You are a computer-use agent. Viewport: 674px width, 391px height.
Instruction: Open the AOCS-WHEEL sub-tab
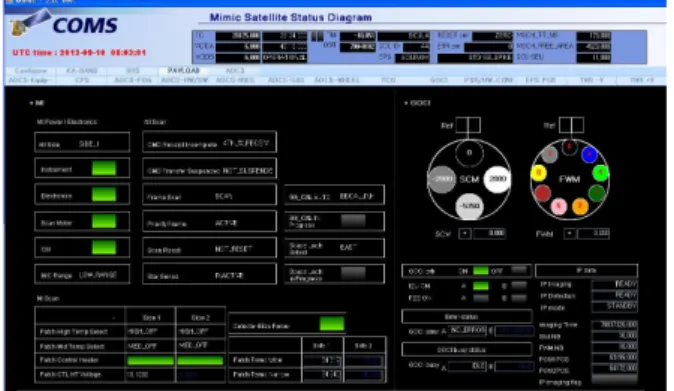337,80
